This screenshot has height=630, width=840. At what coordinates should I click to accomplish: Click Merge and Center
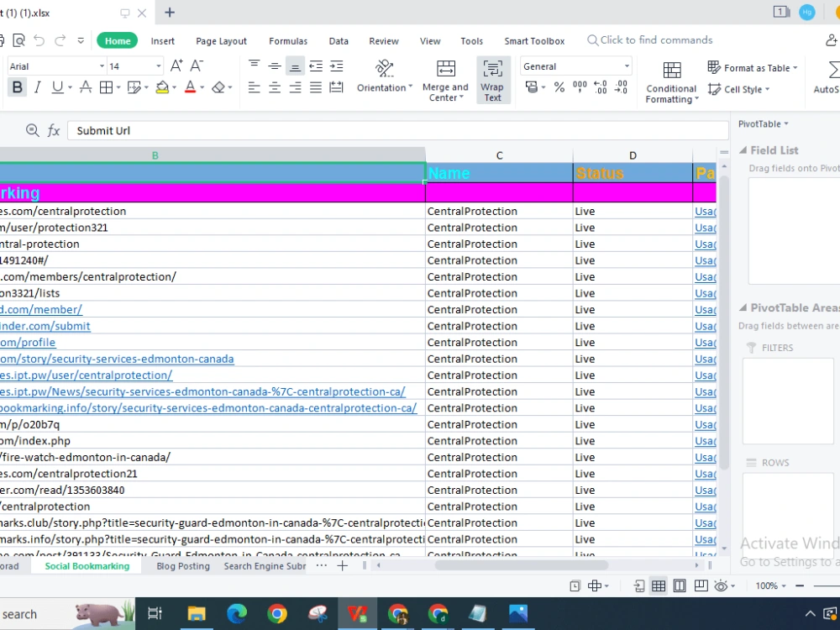[445, 81]
